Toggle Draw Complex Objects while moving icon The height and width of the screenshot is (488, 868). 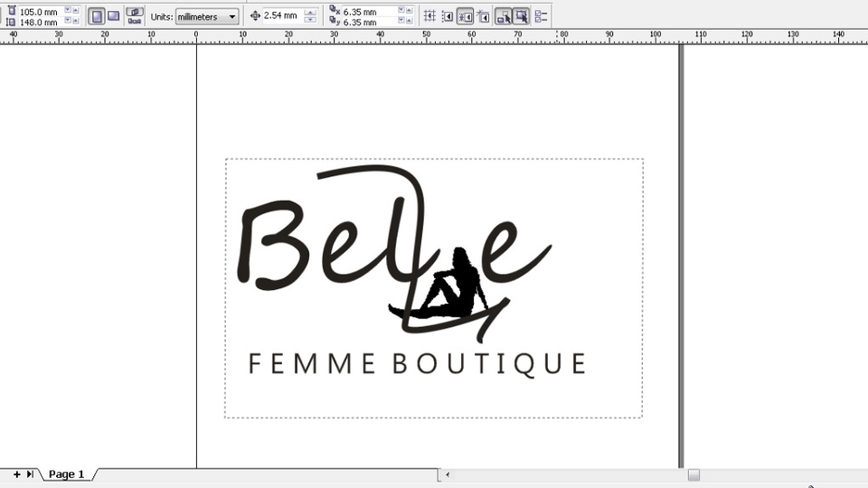tap(504, 16)
